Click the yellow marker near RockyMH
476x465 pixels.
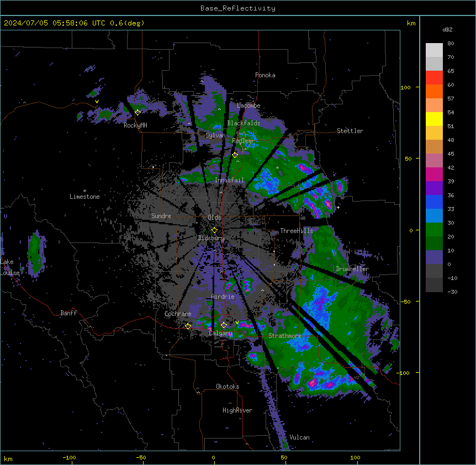(x=137, y=112)
